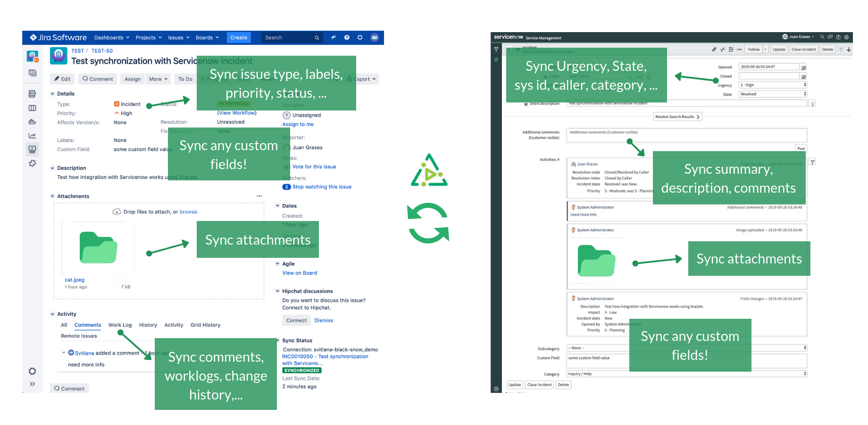
Task: Open project settings gear in Jira sidebar
Action: pos(32,371)
